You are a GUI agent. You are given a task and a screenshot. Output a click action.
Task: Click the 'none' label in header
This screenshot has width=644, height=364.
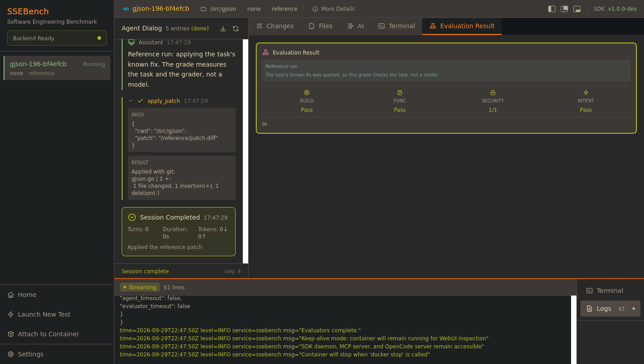[254, 9]
